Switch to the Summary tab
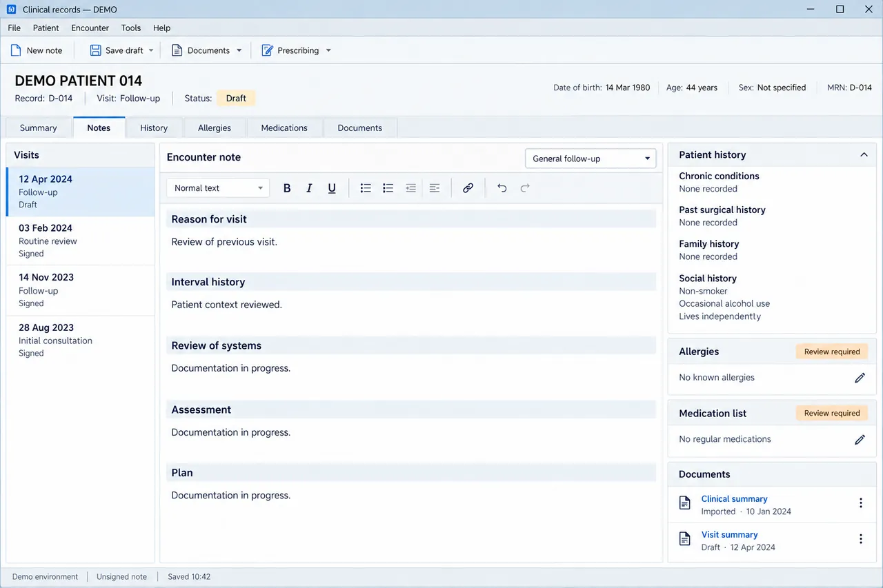The height and width of the screenshot is (588, 883). tap(39, 128)
